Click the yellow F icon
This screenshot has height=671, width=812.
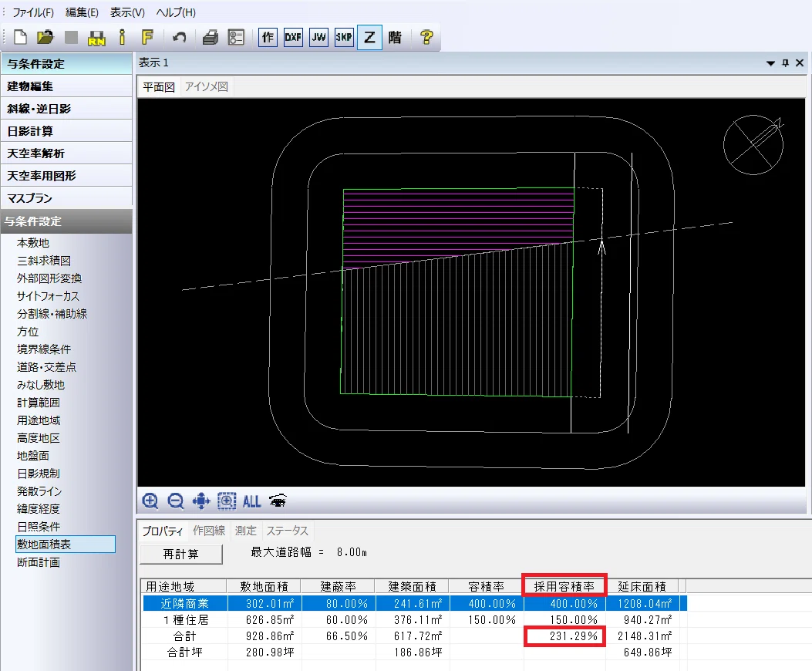(147, 37)
